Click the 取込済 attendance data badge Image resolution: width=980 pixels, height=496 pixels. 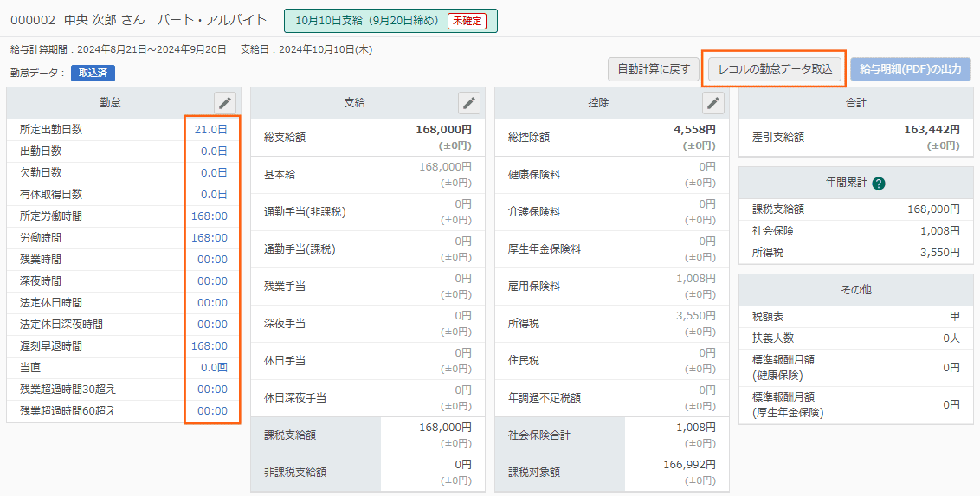[x=93, y=73]
